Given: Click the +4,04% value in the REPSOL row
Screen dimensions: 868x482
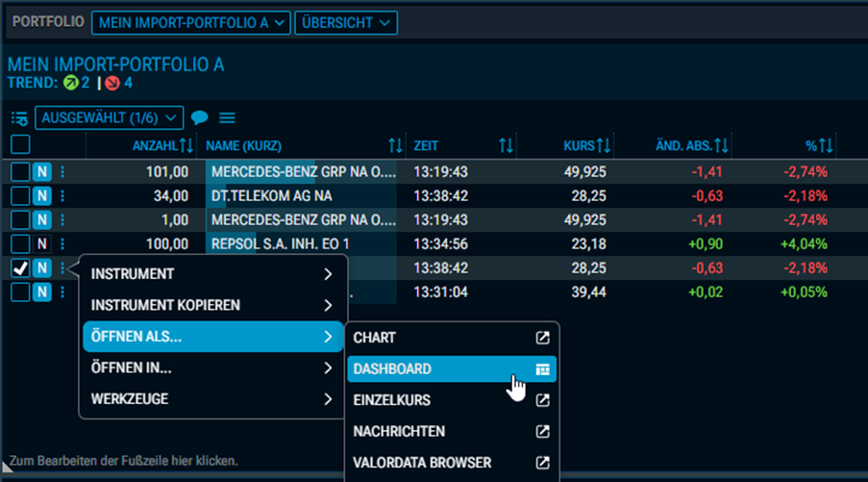Looking at the screenshot, I should (x=804, y=244).
